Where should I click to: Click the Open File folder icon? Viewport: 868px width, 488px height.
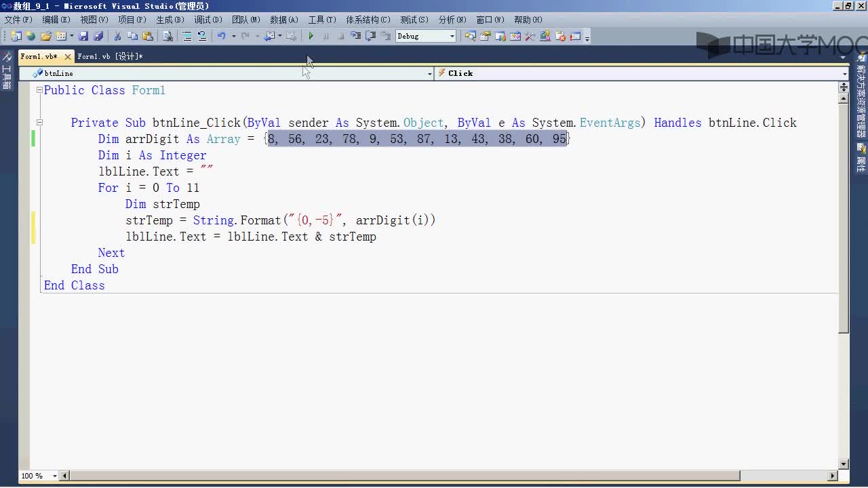pos(46,36)
